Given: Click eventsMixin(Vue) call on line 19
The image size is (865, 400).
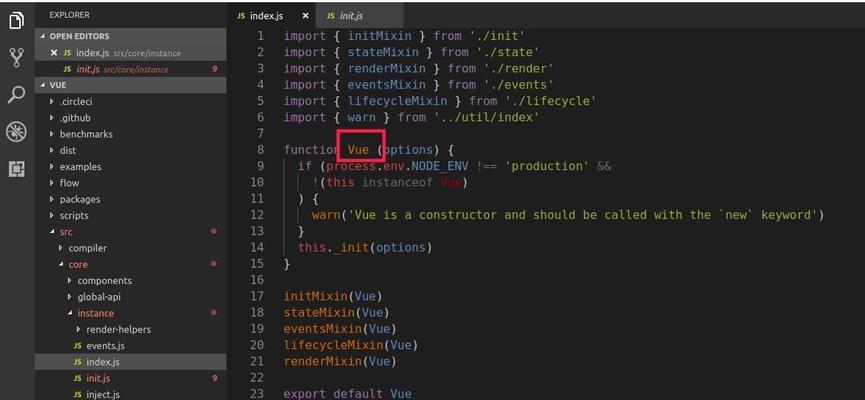Looking at the screenshot, I should [340, 329].
